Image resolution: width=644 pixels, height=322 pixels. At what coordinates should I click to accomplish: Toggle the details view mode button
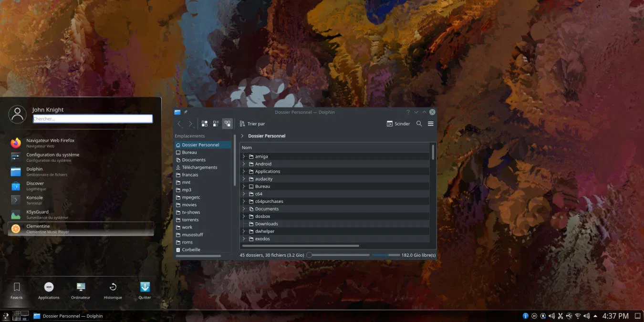[228, 124]
